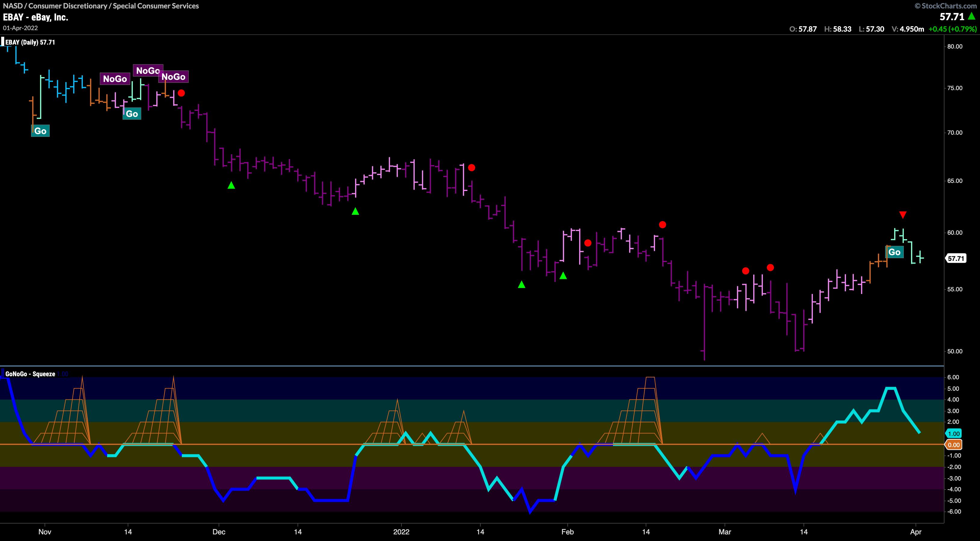Click the green triangle marker in early December
Image resolution: width=980 pixels, height=541 pixels.
[x=231, y=185]
